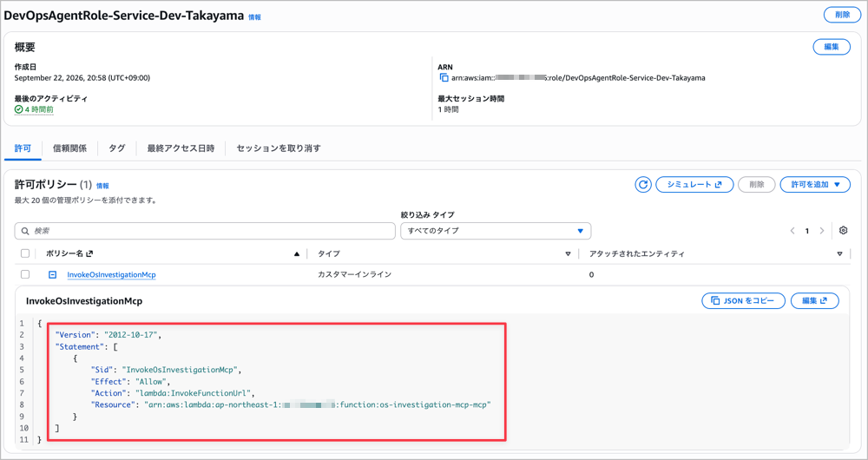Click the "Sid" line in the JSON
Image resolution: width=868 pixels, height=460 pixels.
coord(166,370)
